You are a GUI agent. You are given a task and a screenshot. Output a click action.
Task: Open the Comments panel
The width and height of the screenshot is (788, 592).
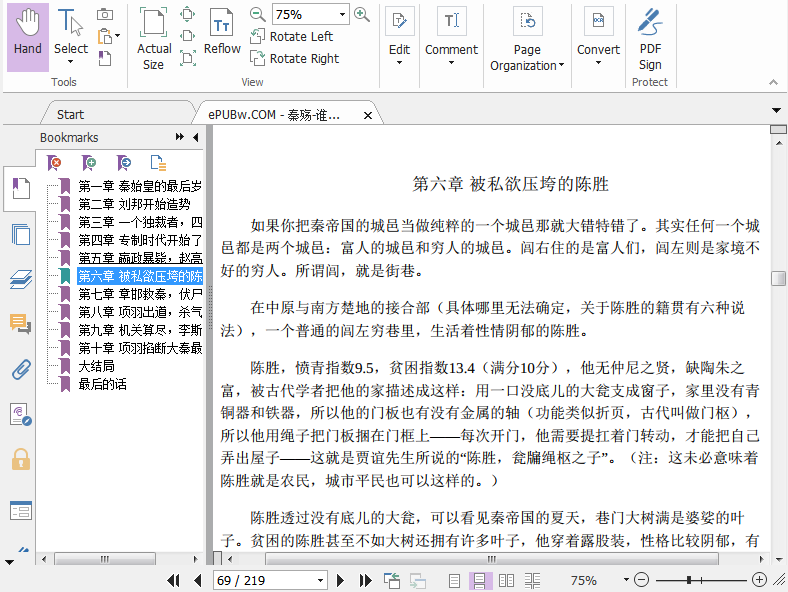click(x=21, y=324)
